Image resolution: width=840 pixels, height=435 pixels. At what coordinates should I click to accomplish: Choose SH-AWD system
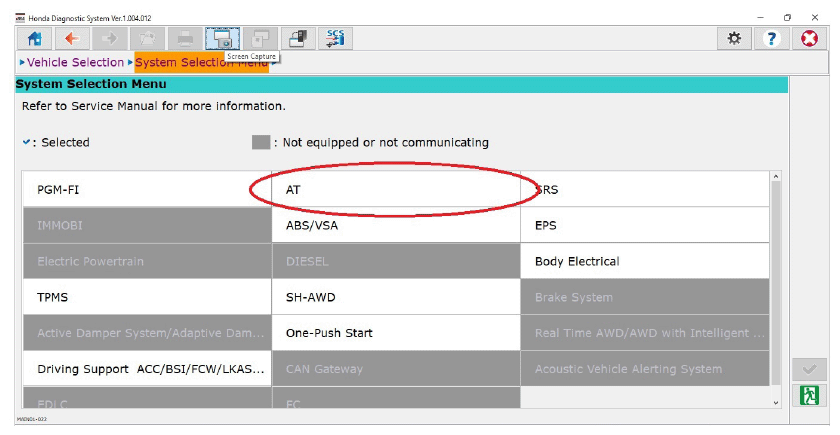395,297
